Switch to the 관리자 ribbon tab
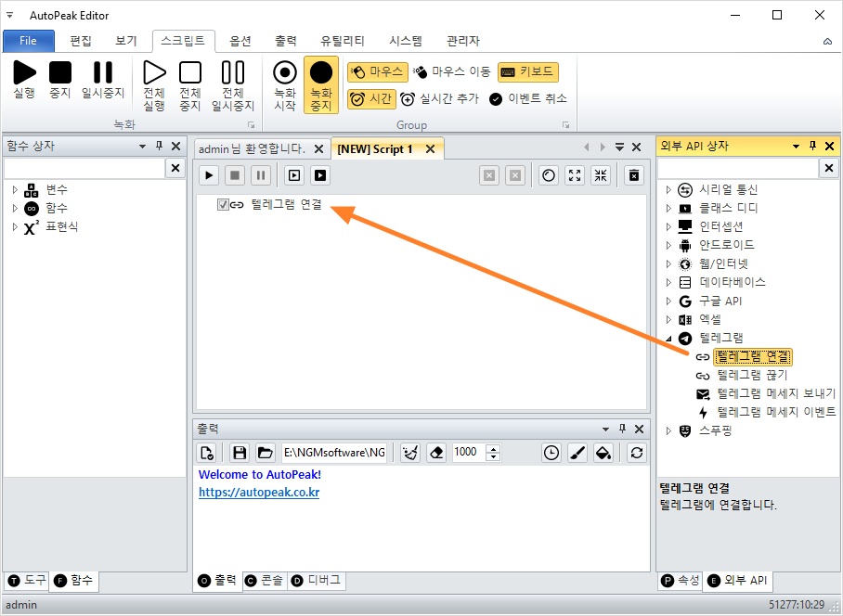843x616 pixels. pyautogui.click(x=463, y=41)
